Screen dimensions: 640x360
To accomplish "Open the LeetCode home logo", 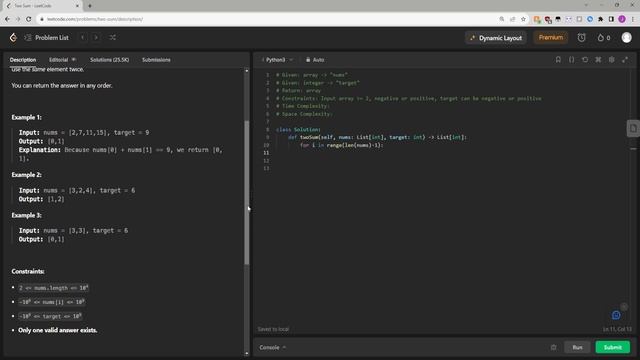I will tap(13, 38).
